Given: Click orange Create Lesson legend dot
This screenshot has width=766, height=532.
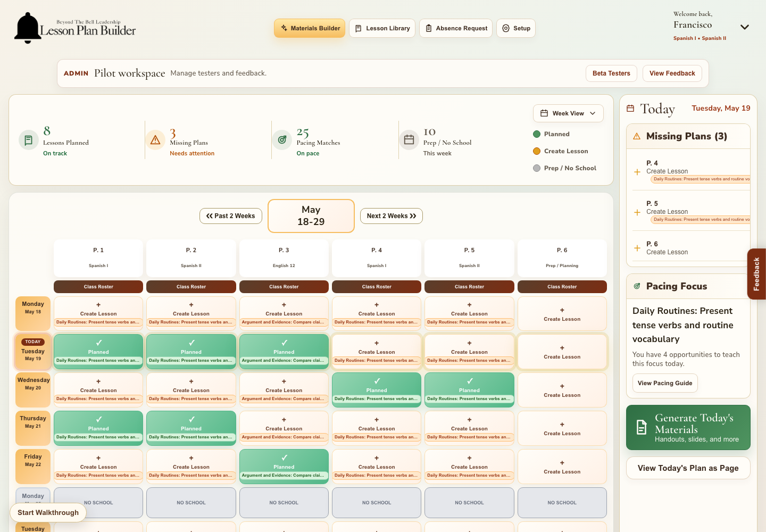Looking at the screenshot, I should (537, 151).
